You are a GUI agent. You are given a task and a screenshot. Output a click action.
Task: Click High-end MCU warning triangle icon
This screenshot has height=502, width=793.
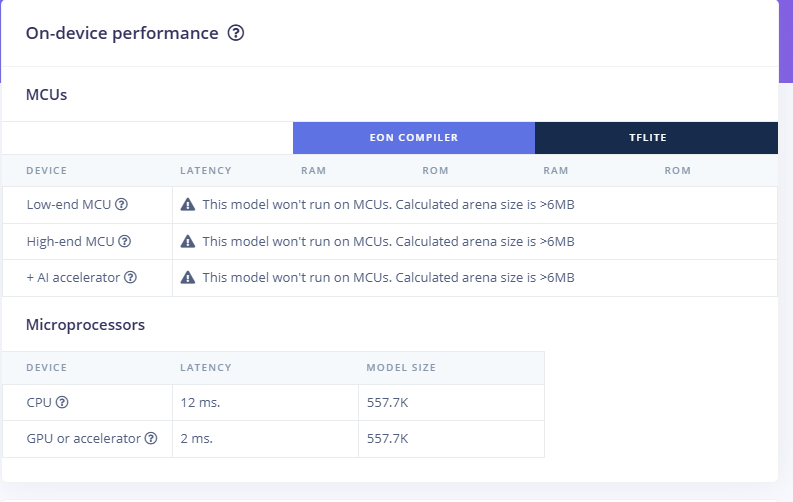pos(188,241)
